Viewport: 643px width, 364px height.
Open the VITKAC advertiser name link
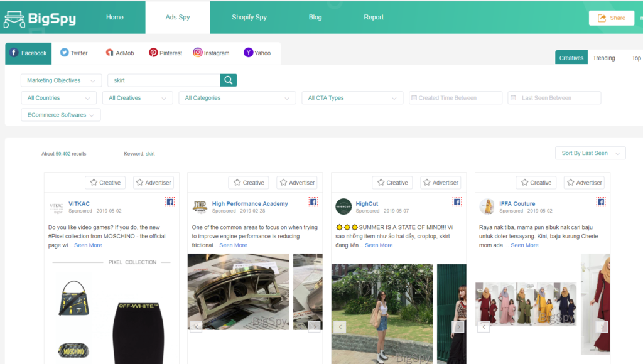pyautogui.click(x=79, y=204)
